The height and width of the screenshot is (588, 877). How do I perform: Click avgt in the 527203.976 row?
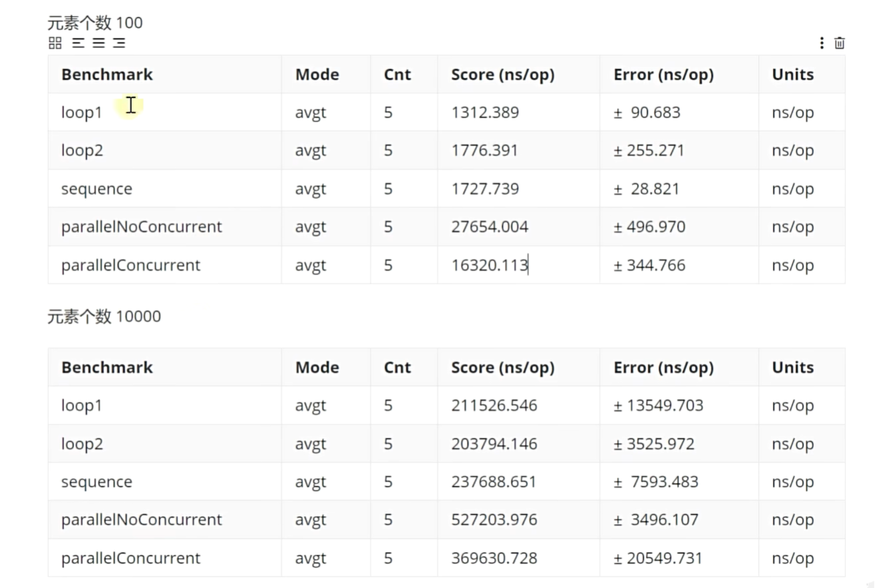click(311, 521)
